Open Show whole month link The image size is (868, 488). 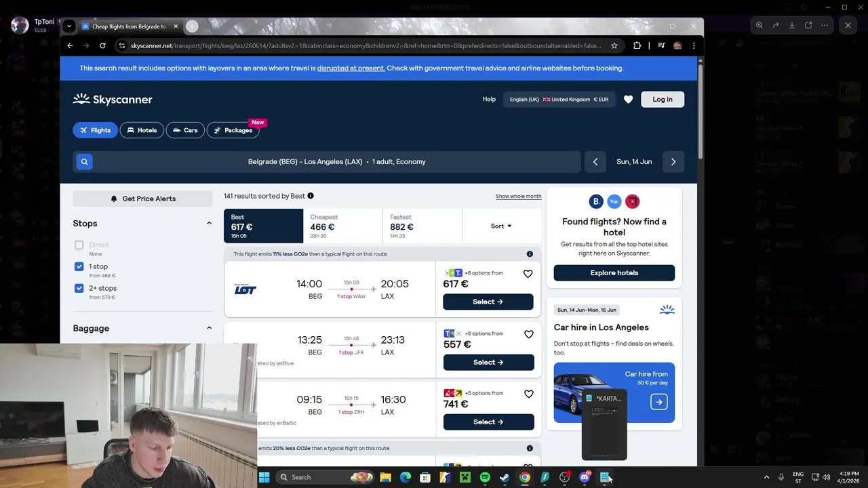click(x=518, y=196)
